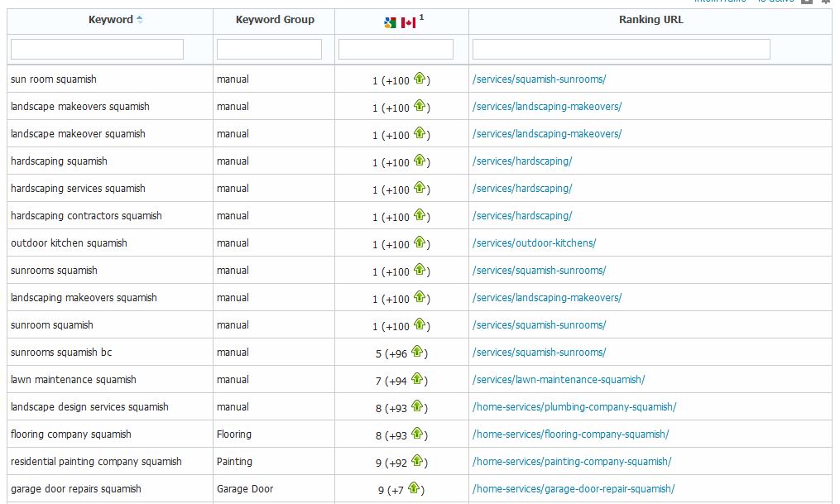Click the 'Painting' keyword group cell
The width and height of the screenshot is (840, 504).
click(x=234, y=462)
